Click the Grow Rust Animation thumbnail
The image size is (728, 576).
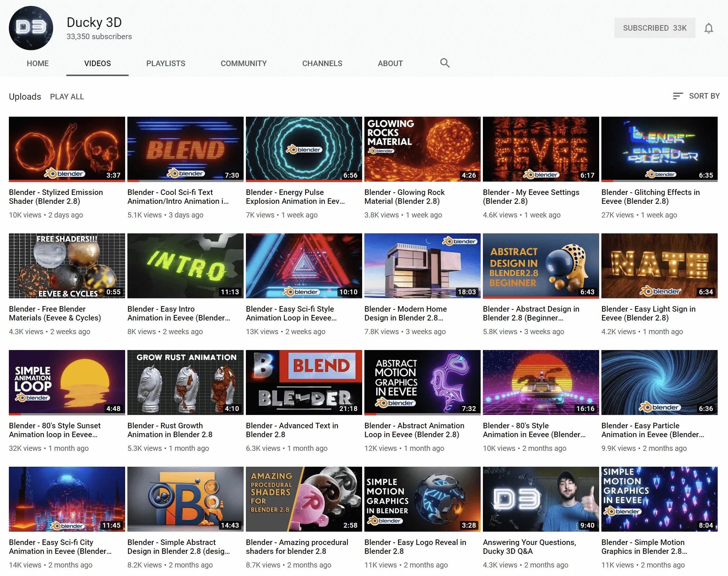(x=185, y=383)
